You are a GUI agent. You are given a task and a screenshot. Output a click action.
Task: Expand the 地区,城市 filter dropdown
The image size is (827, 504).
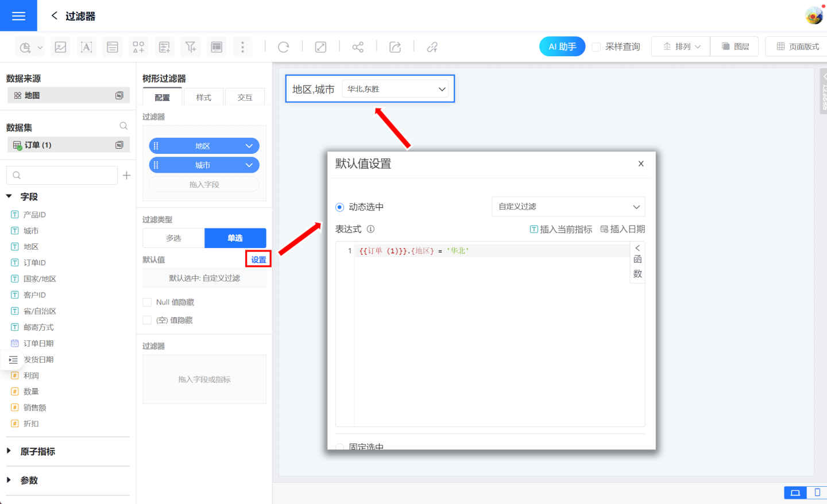pyautogui.click(x=397, y=89)
